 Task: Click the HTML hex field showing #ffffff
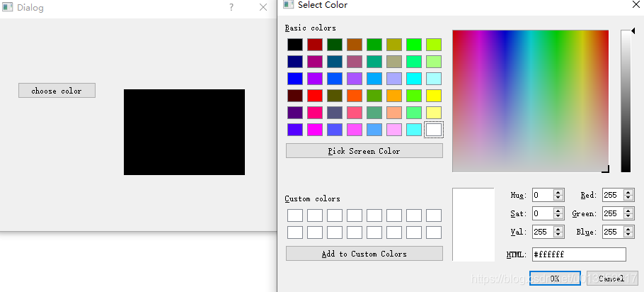pyautogui.click(x=579, y=254)
